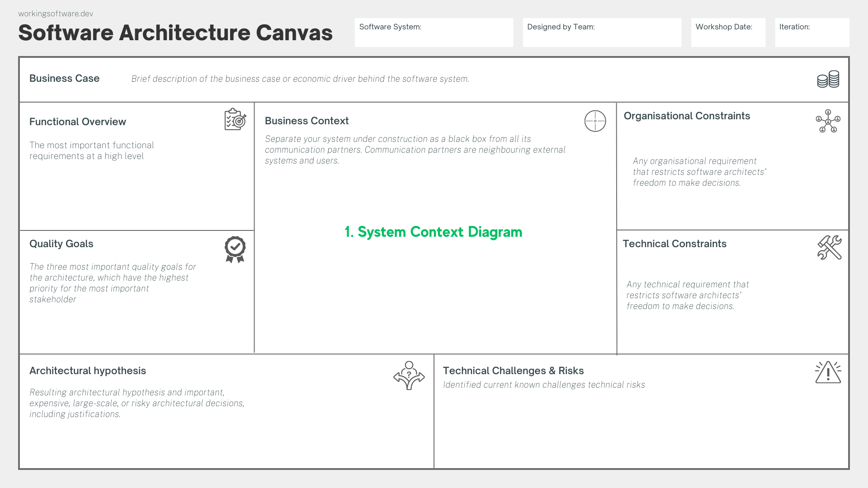
Task: Click the workingsoftware.dev link
Action: click(x=56, y=14)
